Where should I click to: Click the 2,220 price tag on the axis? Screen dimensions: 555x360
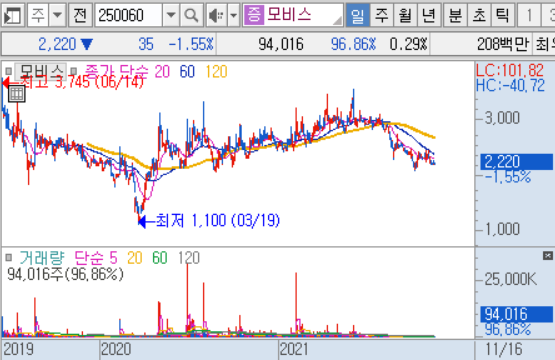(516, 161)
